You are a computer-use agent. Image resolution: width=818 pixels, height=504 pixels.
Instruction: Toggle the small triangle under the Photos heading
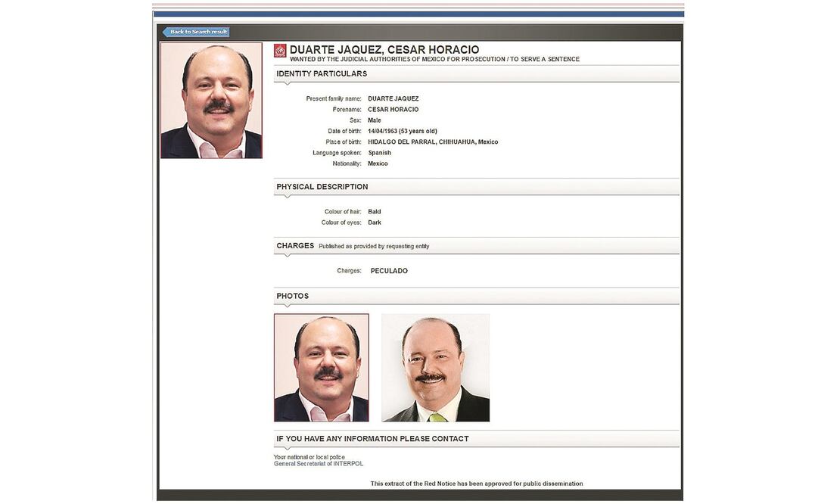(x=287, y=306)
